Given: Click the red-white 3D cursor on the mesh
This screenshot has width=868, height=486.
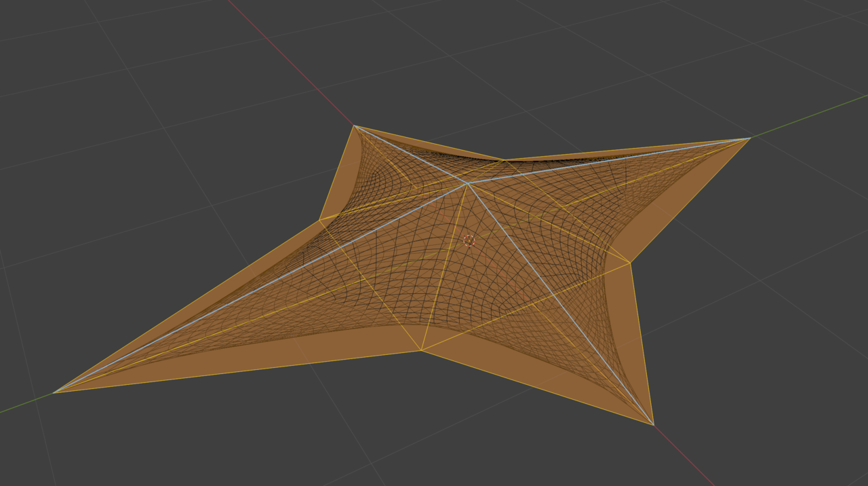Looking at the screenshot, I should click(x=469, y=240).
